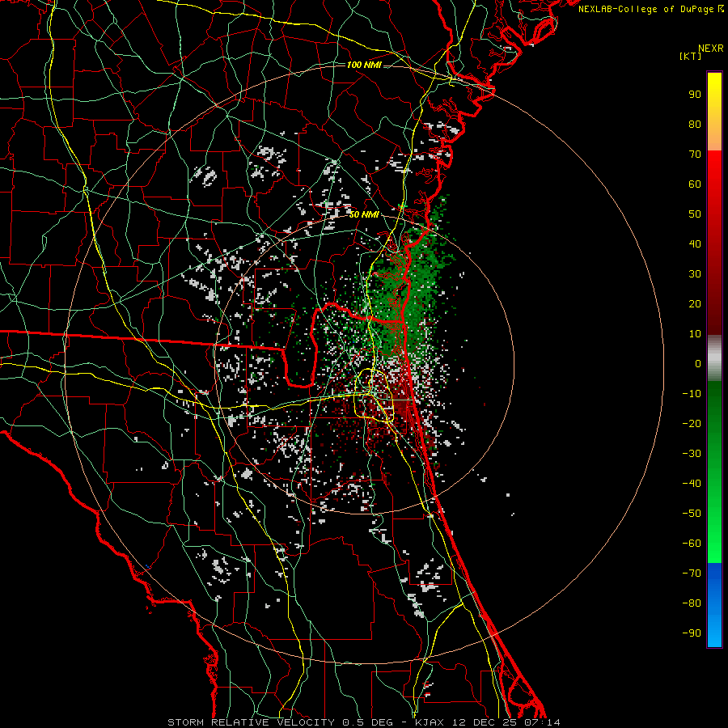Click the 90 value on the velocity scale
The height and width of the screenshot is (728, 728).
[x=695, y=95]
